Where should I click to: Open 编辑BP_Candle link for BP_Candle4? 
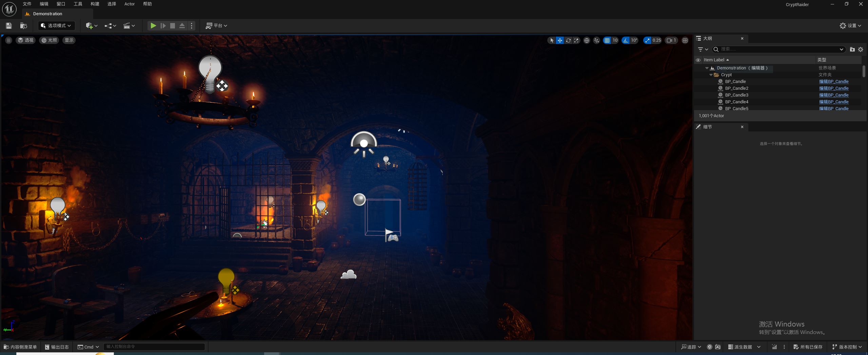pyautogui.click(x=834, y=102)
